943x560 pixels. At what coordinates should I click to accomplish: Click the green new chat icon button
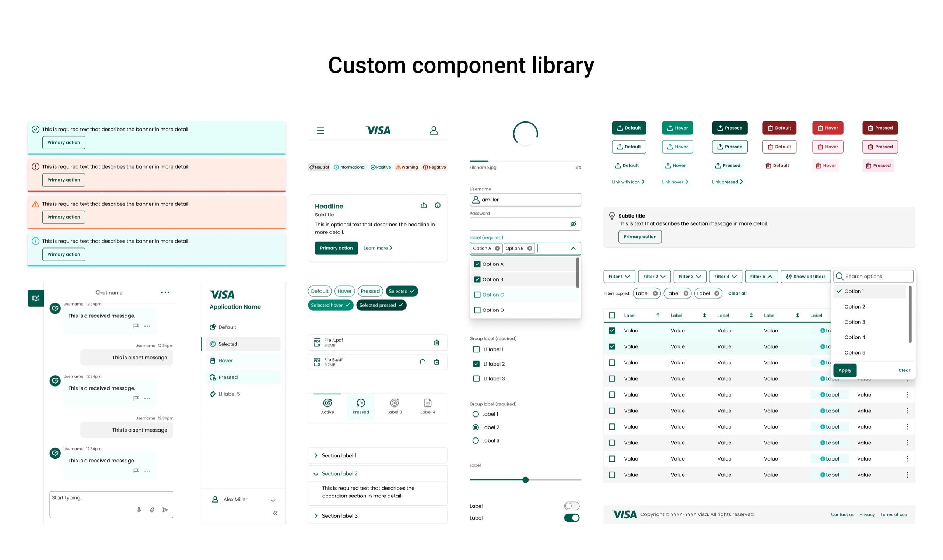[36, 298]
